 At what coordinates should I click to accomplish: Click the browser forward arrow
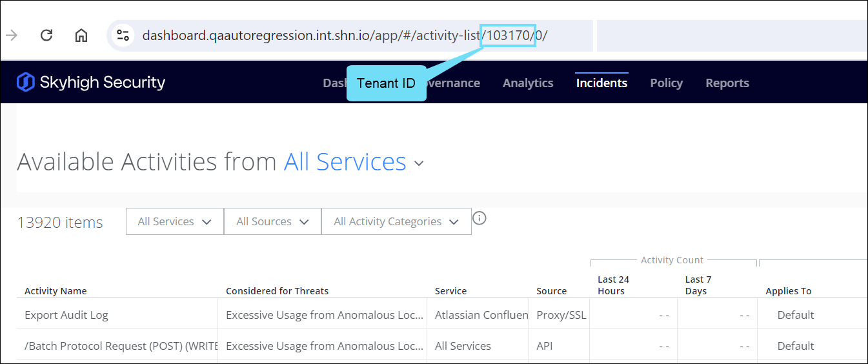click(12, 35)
